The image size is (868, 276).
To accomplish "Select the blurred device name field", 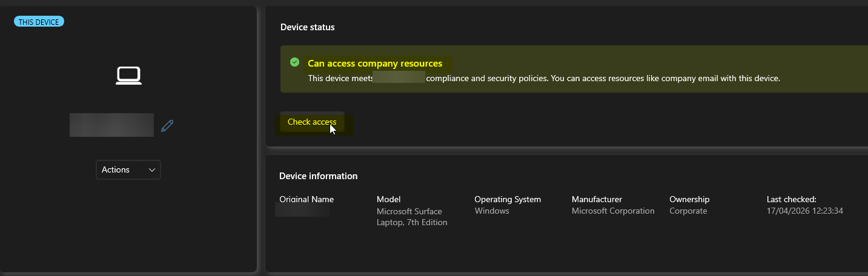I will point(111,125).
